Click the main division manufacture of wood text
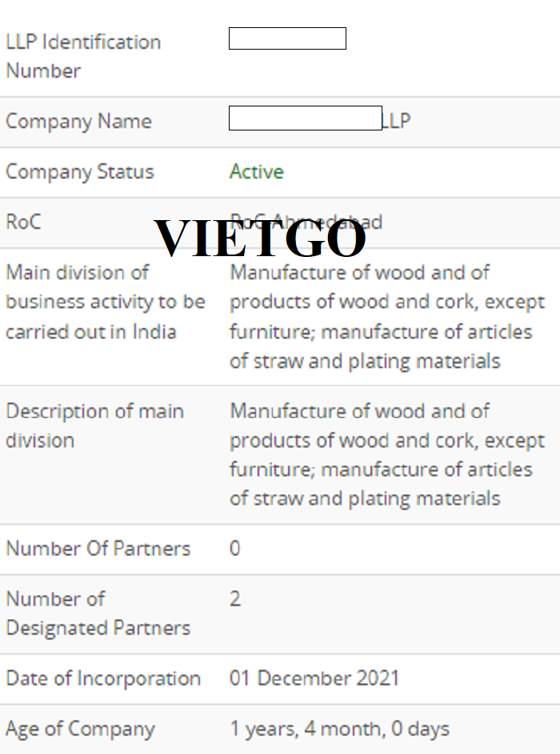This screenshot has width=560, height=754. [x=387, y=316]
